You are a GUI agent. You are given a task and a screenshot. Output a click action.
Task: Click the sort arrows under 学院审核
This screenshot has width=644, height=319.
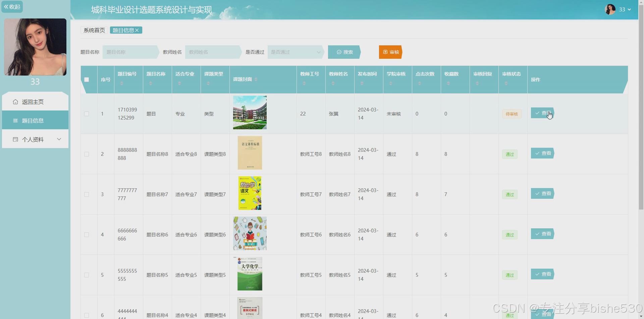coord(391,83)
